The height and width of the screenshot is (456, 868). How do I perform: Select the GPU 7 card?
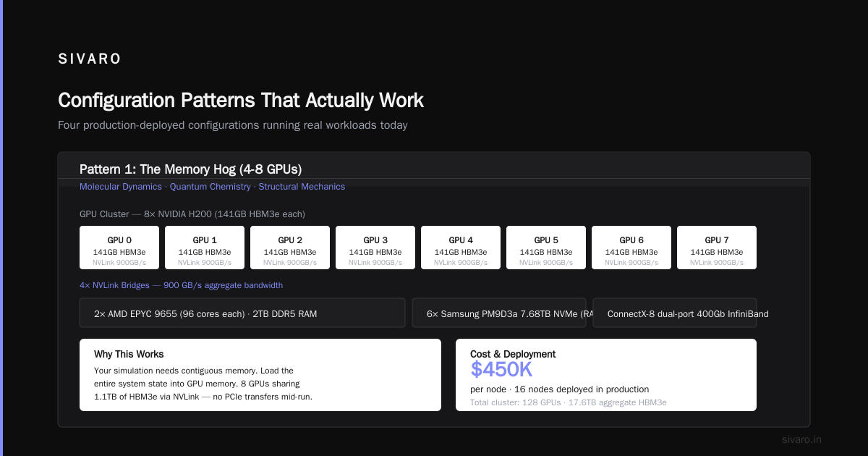tap(717, 248)
